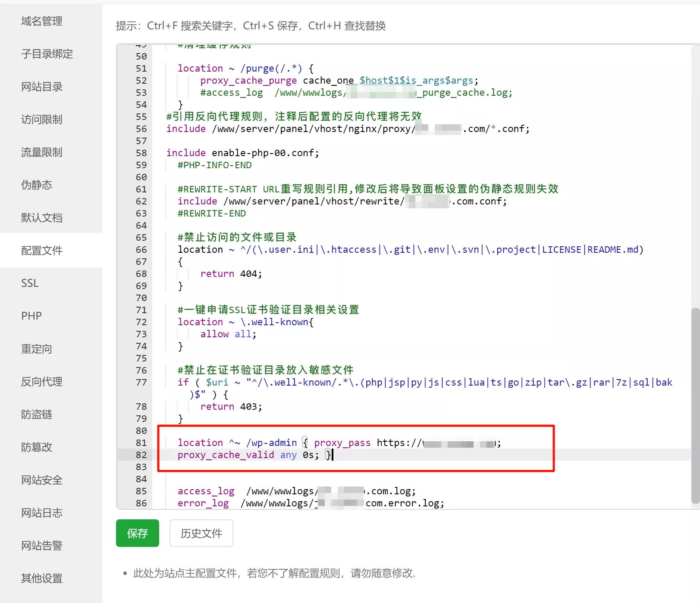Switch to the PHP section
The height and width of the screenshot is (603, 700).
[x=31, y=316]
